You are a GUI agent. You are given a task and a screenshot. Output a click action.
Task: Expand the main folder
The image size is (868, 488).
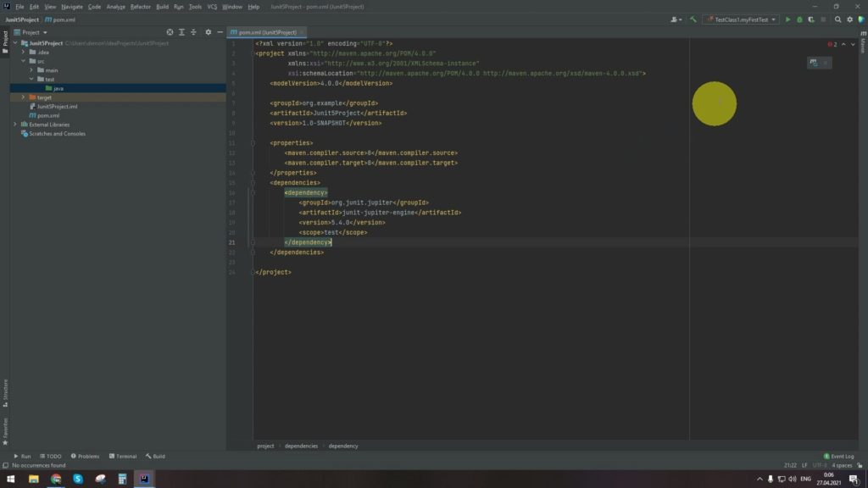31,70
